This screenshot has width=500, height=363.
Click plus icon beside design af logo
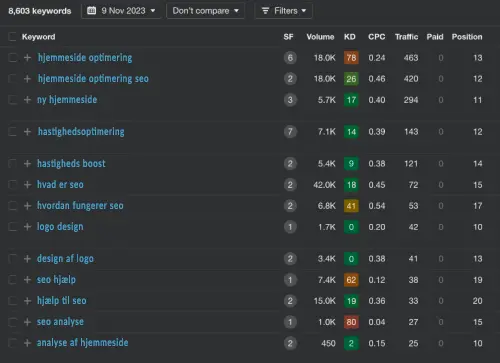coord(27,259)
